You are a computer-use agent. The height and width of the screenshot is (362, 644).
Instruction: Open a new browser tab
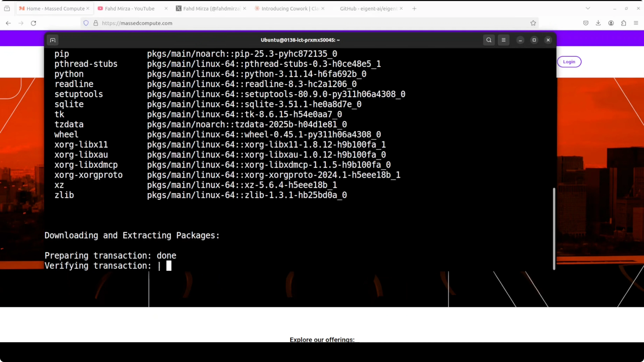(x=414, y=9)
